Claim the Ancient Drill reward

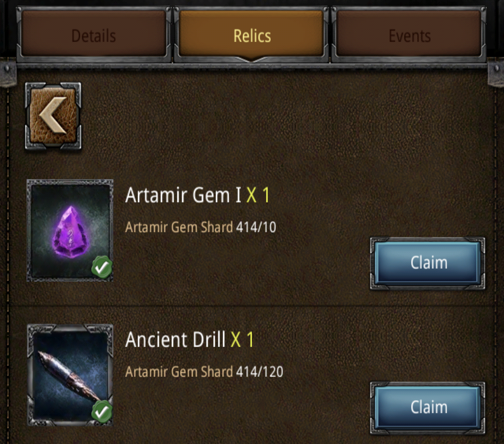(x=428, y=408)
